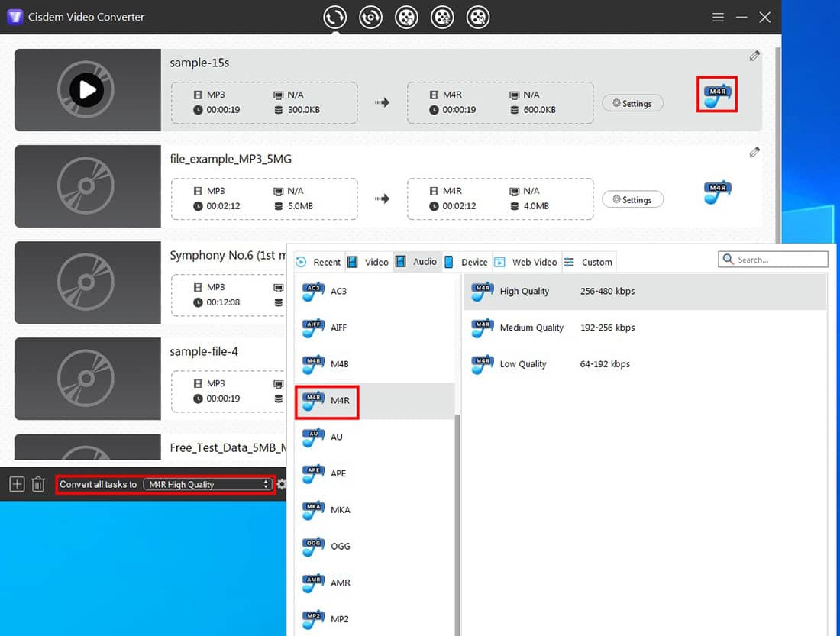Click the pencil icon for file_example_MP3_5MG
This screenshot has width=840, height=636.
point(754,152)
